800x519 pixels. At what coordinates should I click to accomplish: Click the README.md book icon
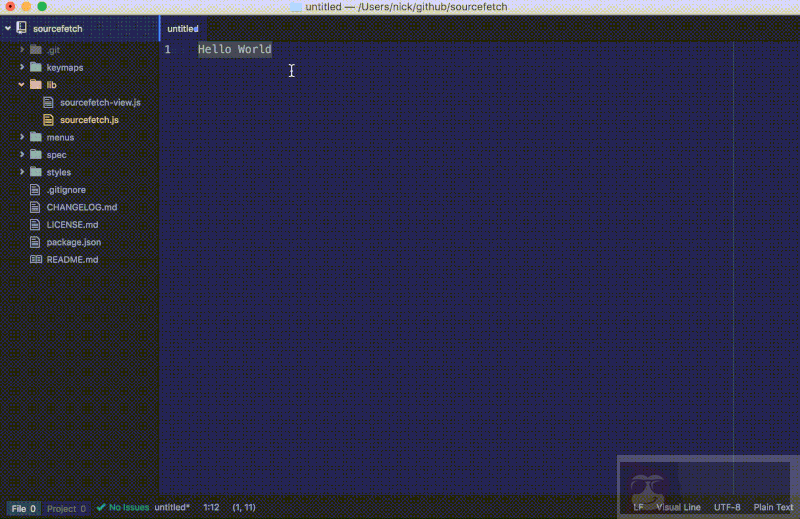click(x=36, y=259)
